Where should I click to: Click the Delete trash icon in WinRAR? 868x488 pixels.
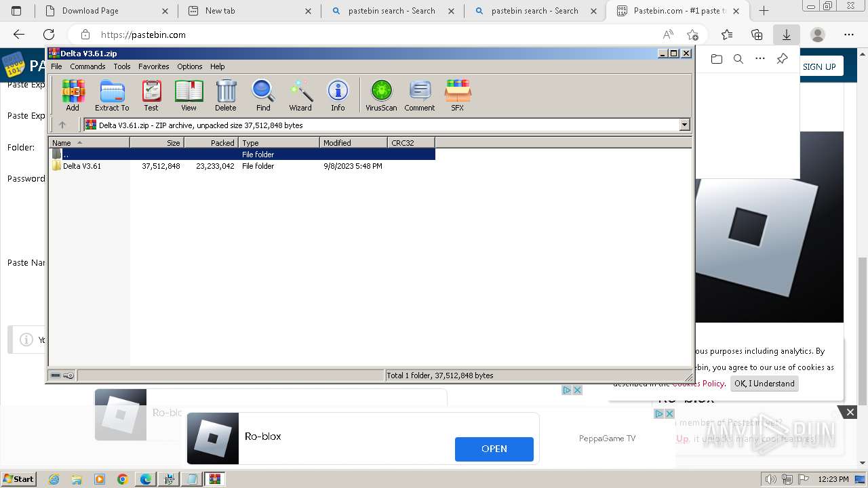point(226,95)
